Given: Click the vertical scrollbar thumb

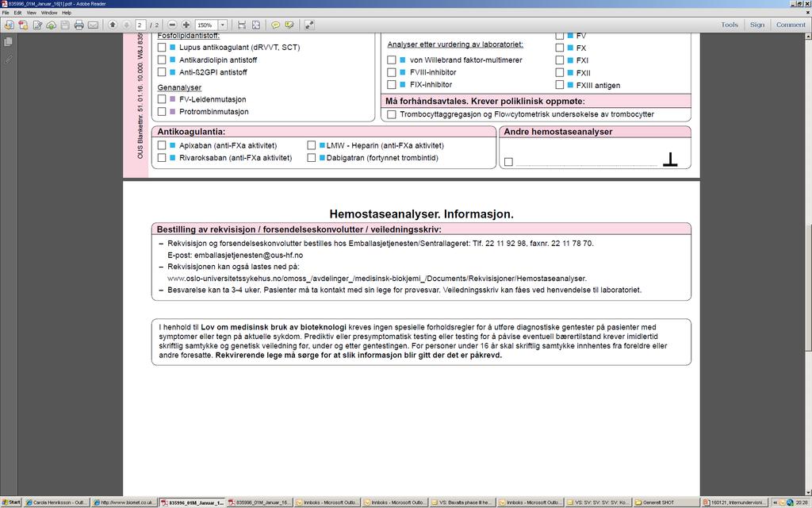Looking at the screenshot, I should [x=808, y=287].
